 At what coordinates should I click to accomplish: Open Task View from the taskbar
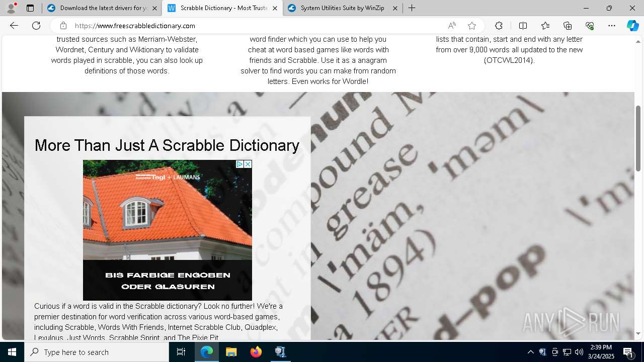click(x=181, y=352)
